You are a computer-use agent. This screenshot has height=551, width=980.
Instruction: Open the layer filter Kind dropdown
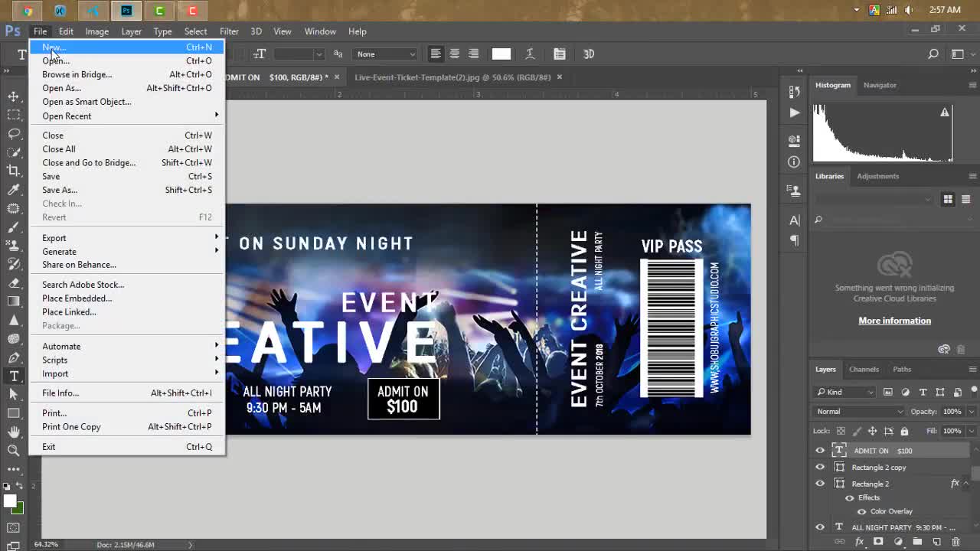point(845,392)
